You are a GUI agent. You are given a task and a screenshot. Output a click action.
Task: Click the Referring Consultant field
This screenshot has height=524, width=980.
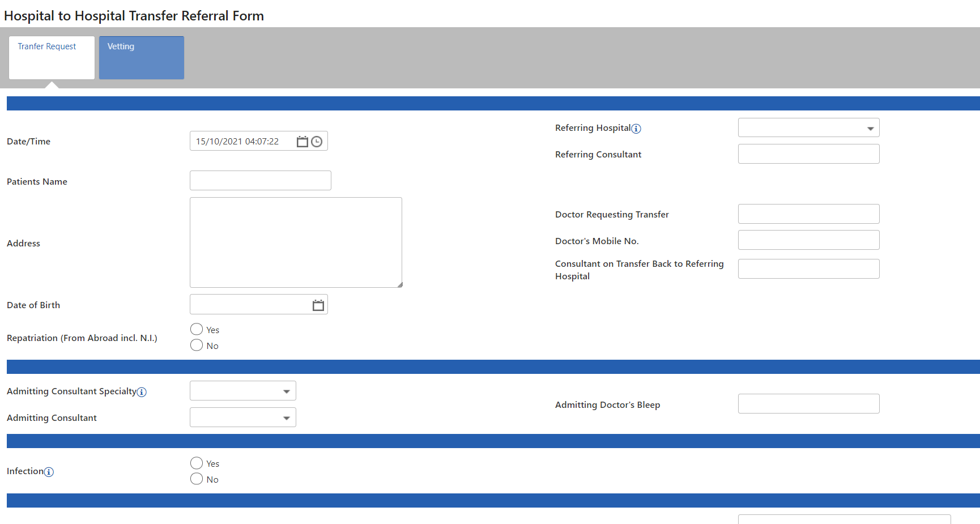point(808,154)
